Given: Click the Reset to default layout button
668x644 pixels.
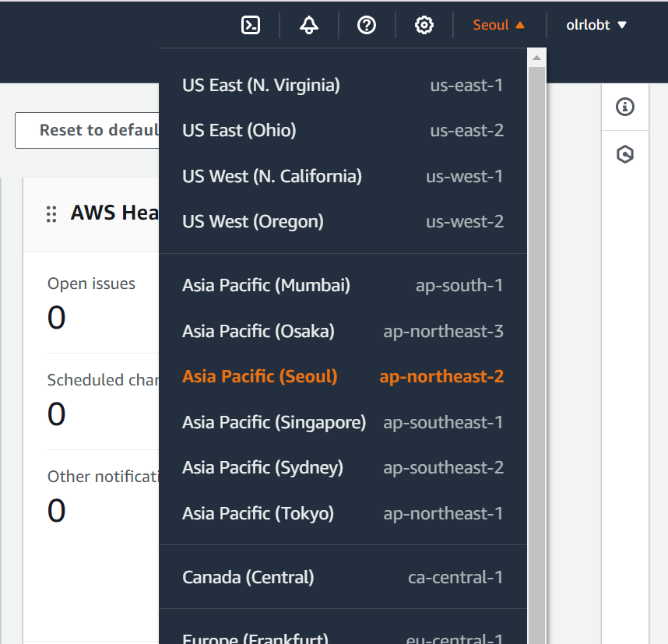Looking at the screenshot, I should click(x=87, y=130).
